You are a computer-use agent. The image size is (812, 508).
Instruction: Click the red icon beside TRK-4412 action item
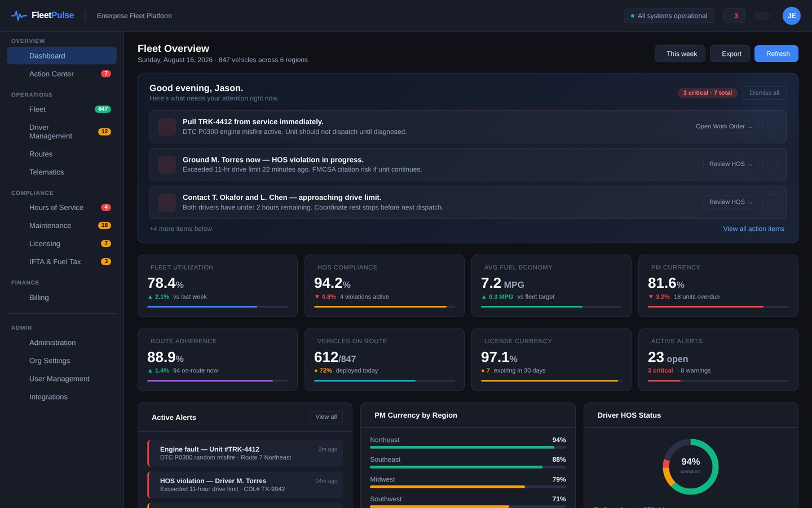[167, 126]
